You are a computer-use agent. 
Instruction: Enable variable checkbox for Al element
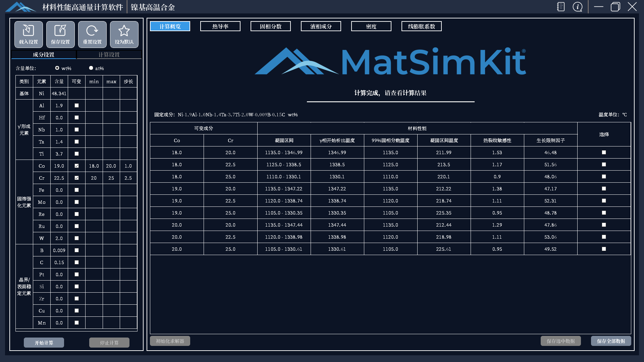tap(76, 106)
